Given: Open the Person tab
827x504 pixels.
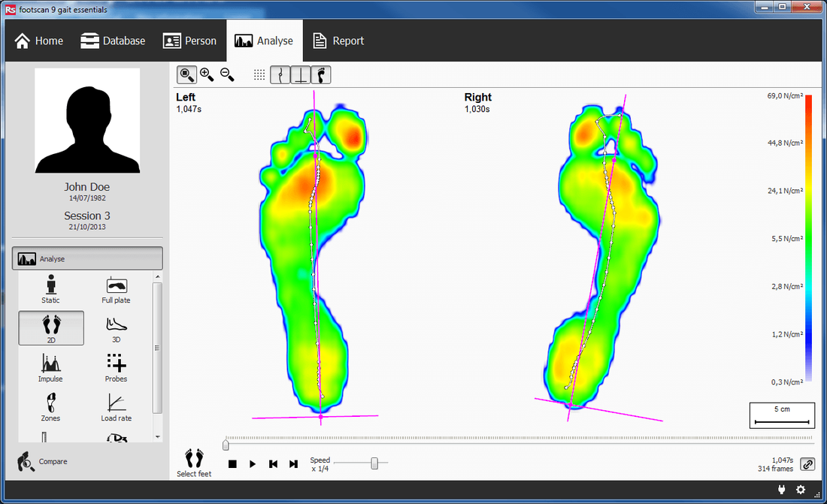Looking at the screenshot, I should (x=190, y=41).
